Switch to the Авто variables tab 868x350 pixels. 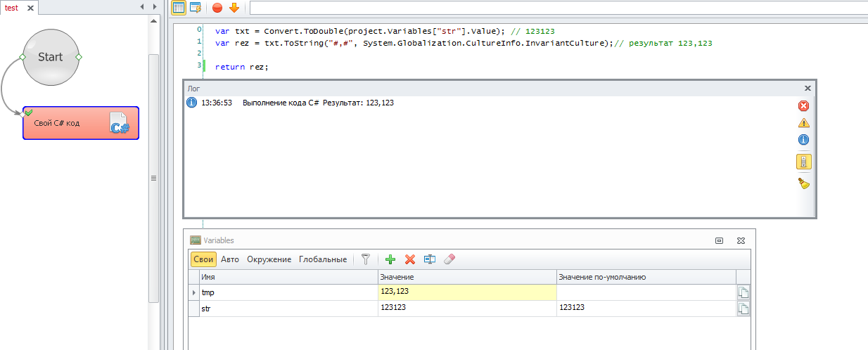point(230,259)
